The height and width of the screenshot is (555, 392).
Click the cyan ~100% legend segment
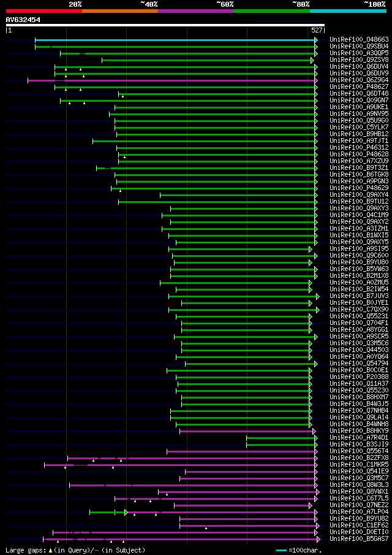[x=348, y=11]
